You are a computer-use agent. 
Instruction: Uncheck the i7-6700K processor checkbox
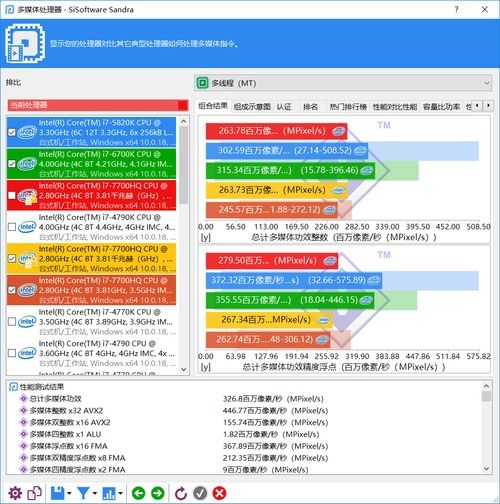point(12,164)
